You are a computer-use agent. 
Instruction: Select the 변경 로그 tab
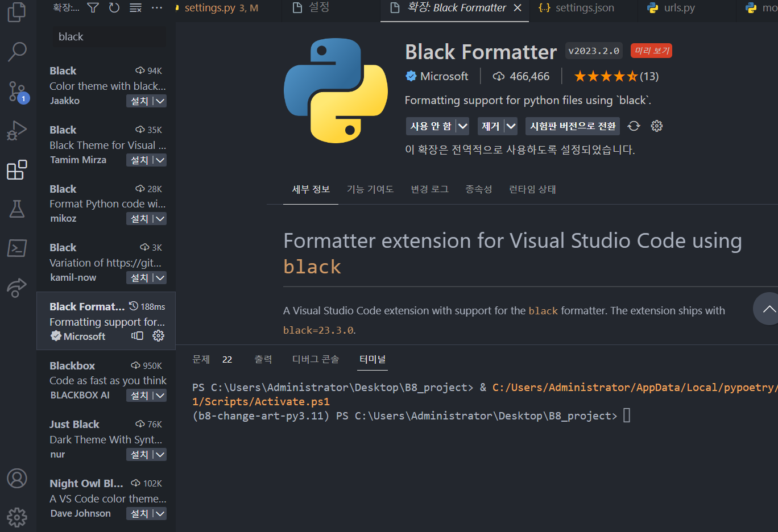coord(430,189)
